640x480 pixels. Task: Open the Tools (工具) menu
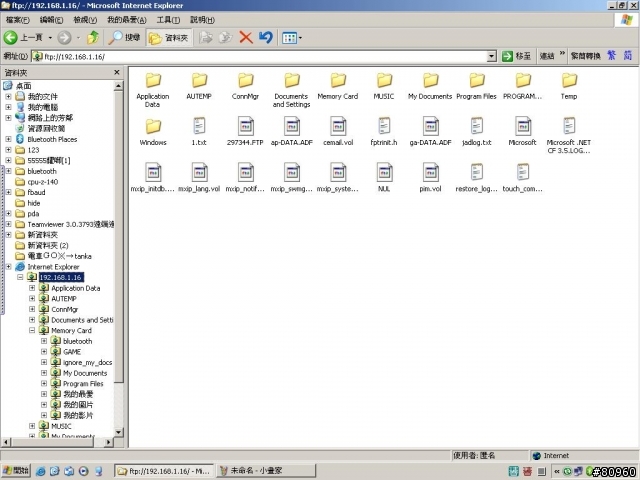tap(168, 20)
